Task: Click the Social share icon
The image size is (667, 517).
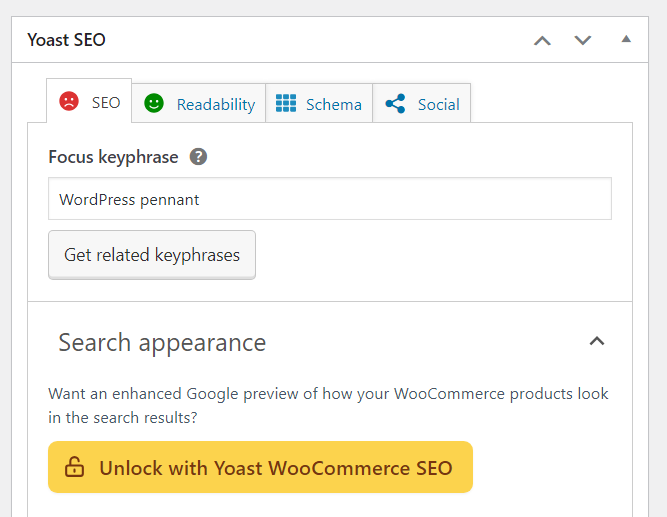Action: coord(395,103)
